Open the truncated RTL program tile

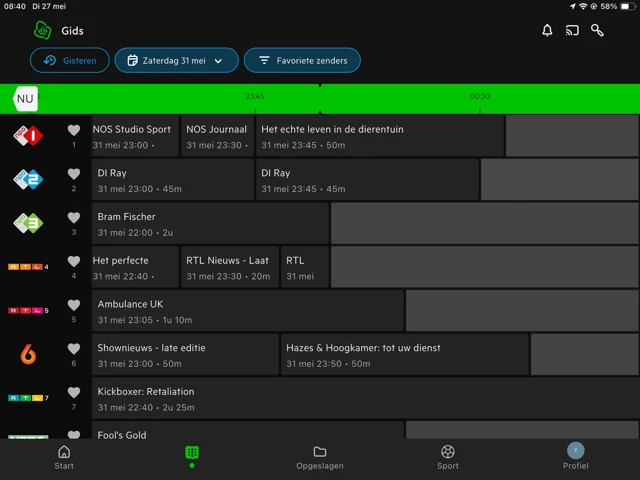[305, 267]
